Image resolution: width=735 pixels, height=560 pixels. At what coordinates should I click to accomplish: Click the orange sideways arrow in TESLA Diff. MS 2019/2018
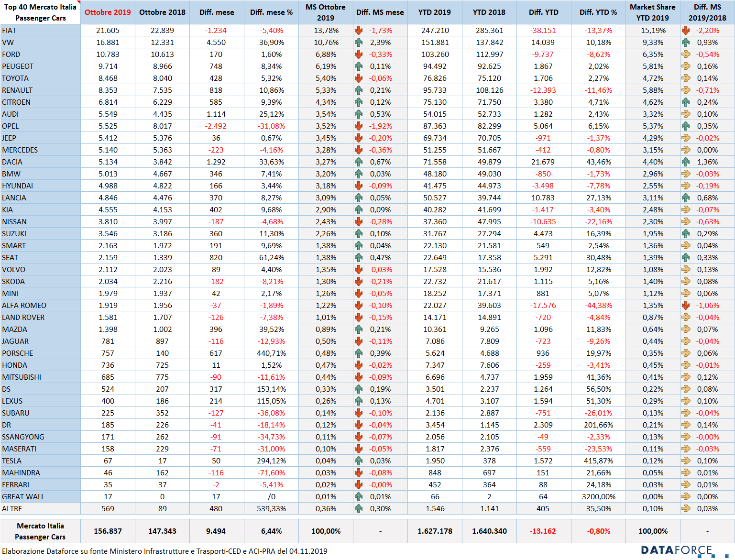click(x=686, y=461)
